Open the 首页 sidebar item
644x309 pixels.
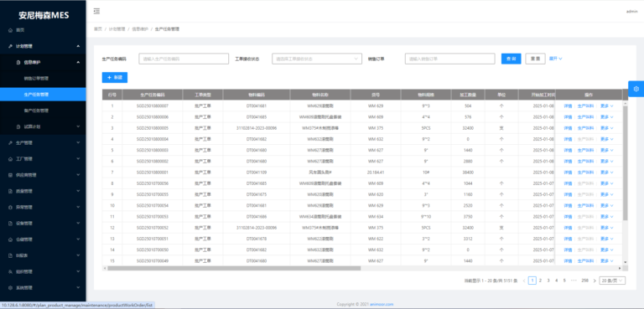point(43,30)
